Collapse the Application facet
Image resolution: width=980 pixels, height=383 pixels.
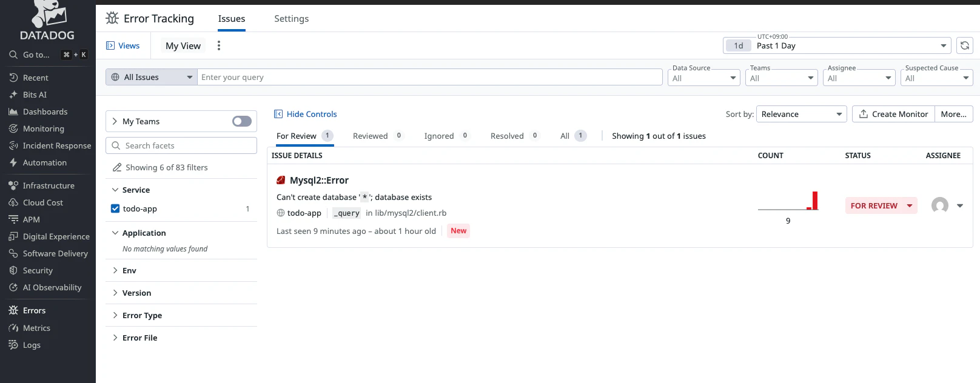pyautogui.click(x=115, y=233)
